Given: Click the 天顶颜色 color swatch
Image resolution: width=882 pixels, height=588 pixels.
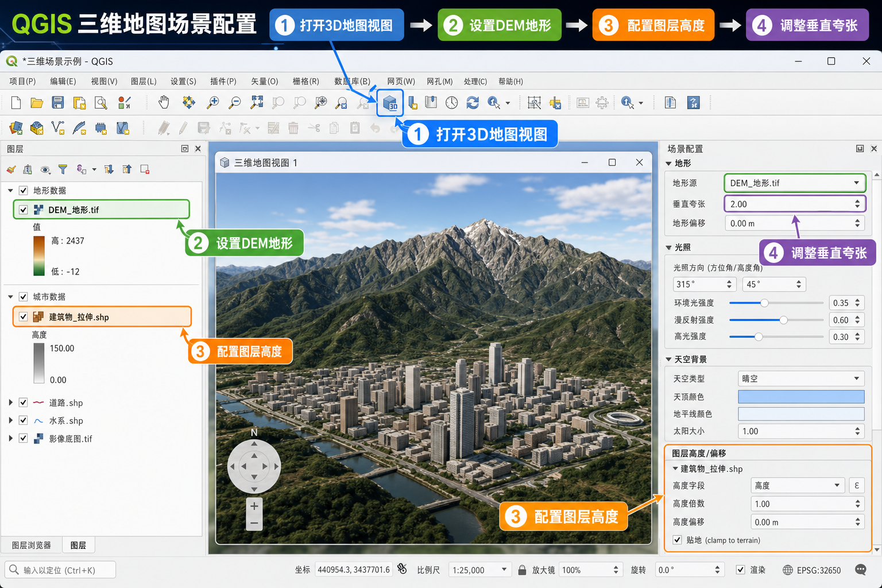Looking at the screenshot, I should pyautogui.click(x=801, y=397).
